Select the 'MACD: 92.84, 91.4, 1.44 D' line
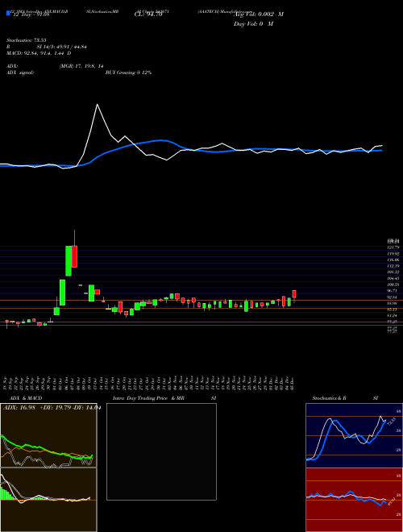This screenshot has width=403, height=532. [39, 53]
